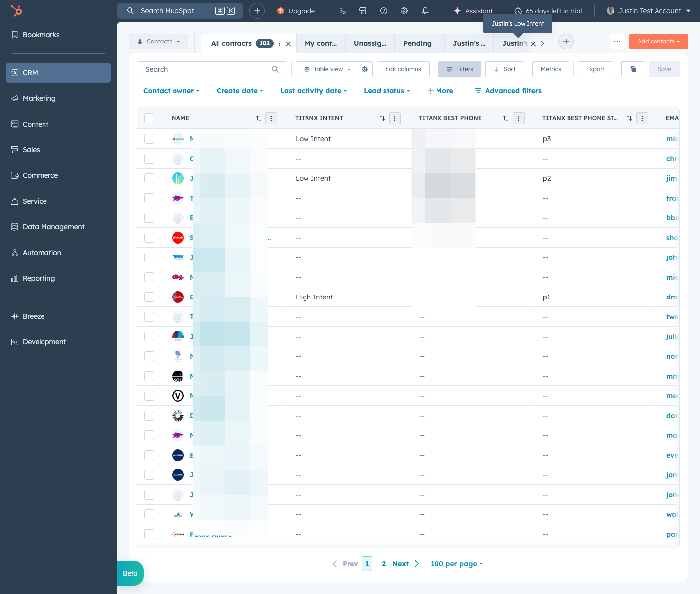This screenshot has height=594, width=700.
Task: Click the copy view icon button
Action: [x=633, y=69]
